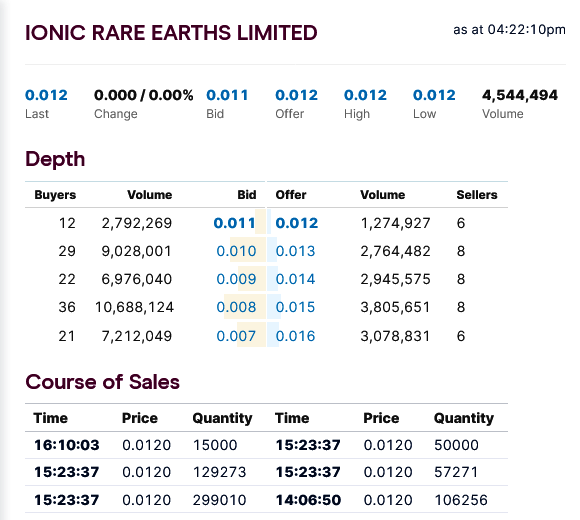Select depth offer price 0.015
This screenshot has height=520, width=580.
pyautogui.click(x=295, y=307)
